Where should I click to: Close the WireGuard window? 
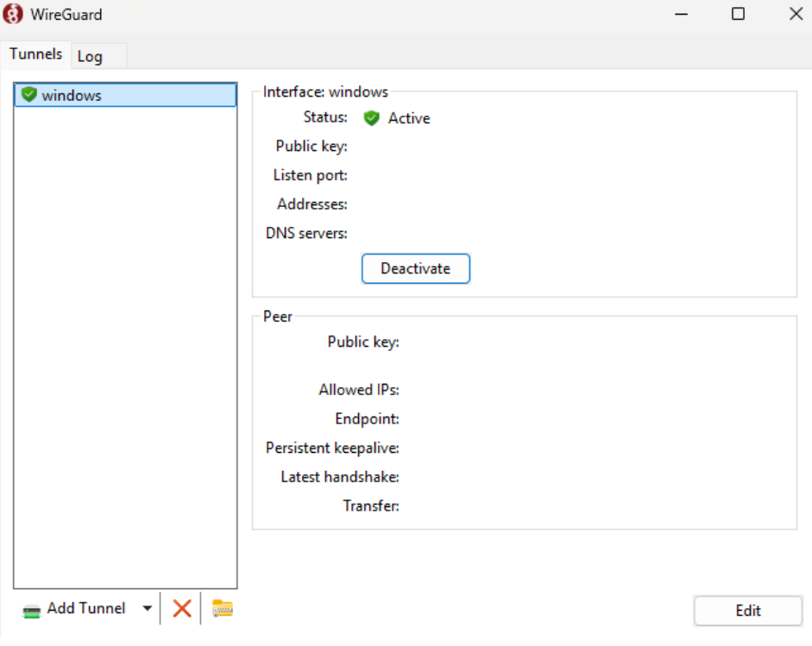click(x=796, y=14)
